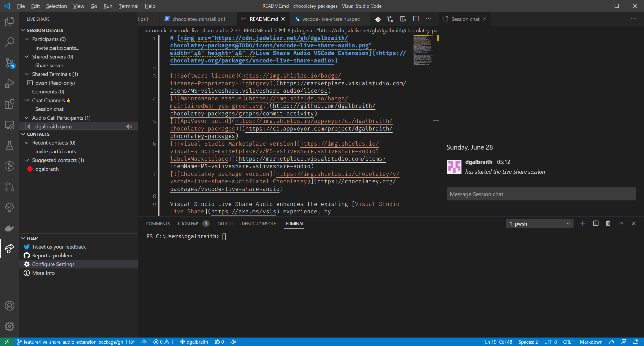Click the audio speaker icon in status bar
644x346 pixels.
pos(233,342)
